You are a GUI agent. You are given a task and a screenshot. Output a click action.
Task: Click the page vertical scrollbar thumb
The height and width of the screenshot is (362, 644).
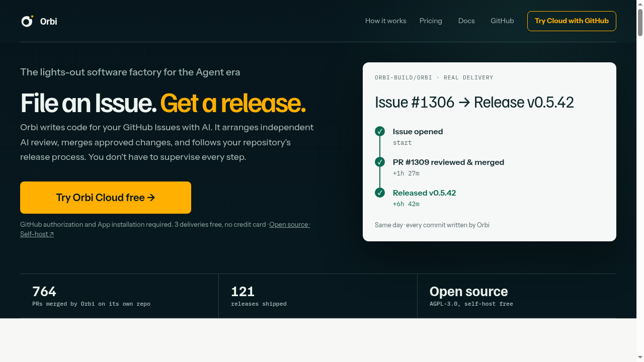tap(640, 22)
